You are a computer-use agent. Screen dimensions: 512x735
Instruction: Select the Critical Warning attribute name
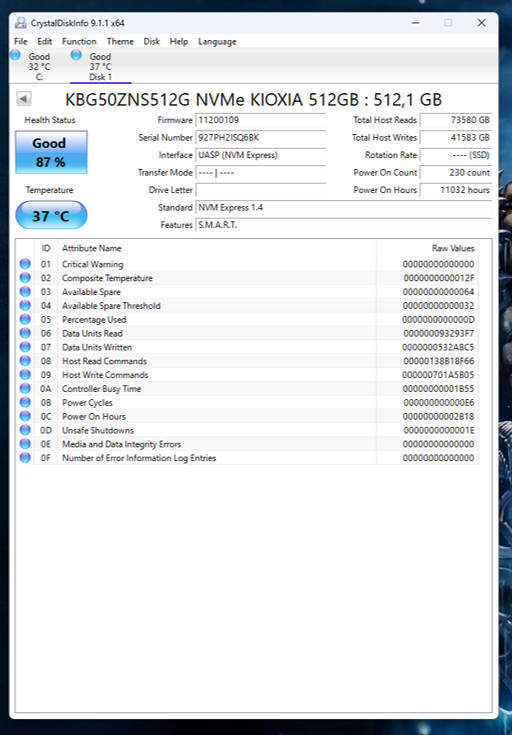(x=92, y=264)
